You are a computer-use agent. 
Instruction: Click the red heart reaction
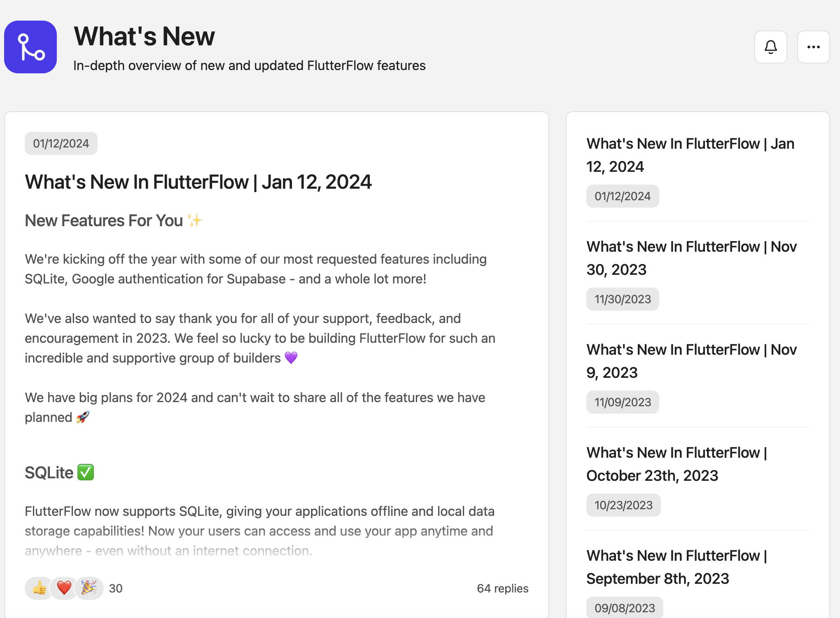(x=64, y=588)
